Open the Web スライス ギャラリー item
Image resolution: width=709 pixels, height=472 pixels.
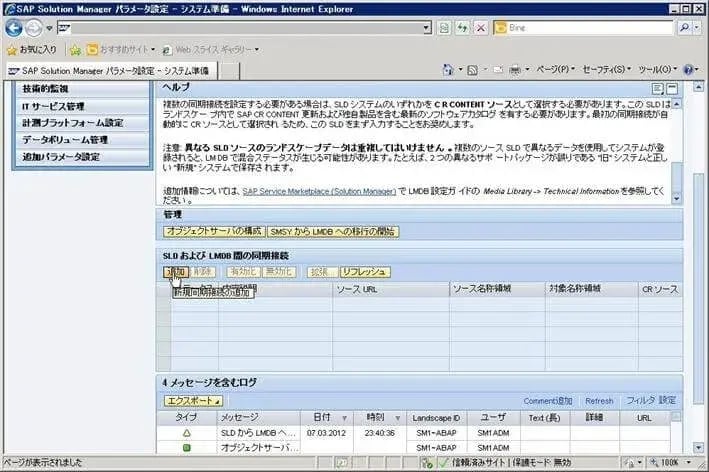(211, 50)
